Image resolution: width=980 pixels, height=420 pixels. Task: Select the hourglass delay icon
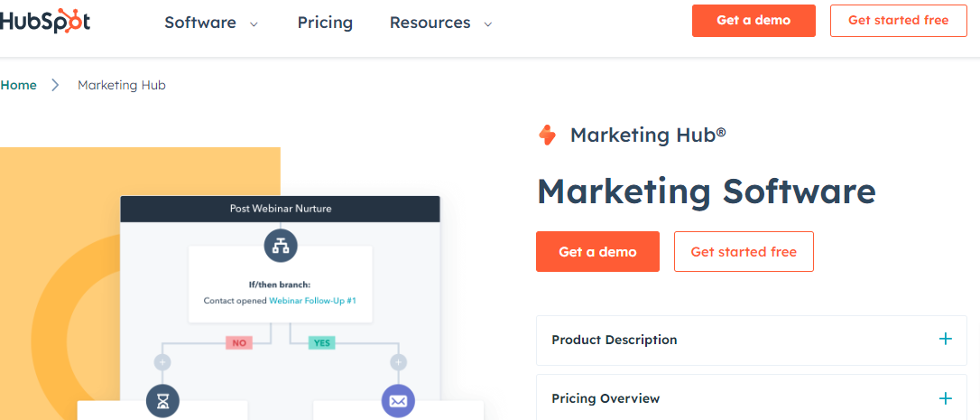(162, 401)
